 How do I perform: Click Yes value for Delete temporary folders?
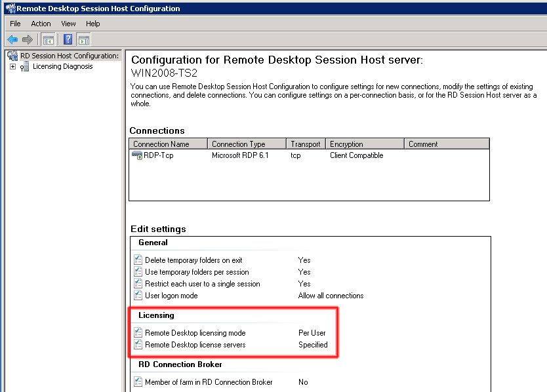coord(304,260)
